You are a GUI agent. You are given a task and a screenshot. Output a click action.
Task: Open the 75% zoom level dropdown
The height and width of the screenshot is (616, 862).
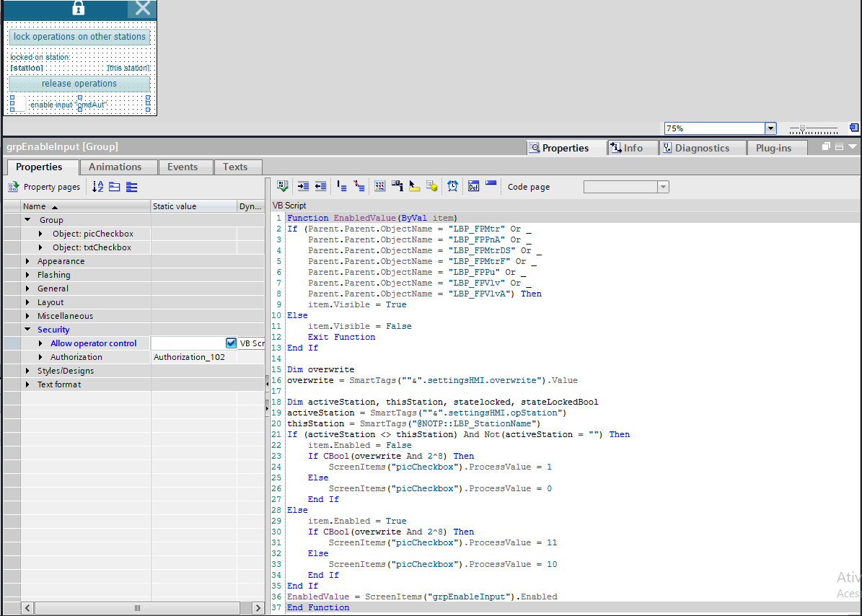click(x=770, y=128)
